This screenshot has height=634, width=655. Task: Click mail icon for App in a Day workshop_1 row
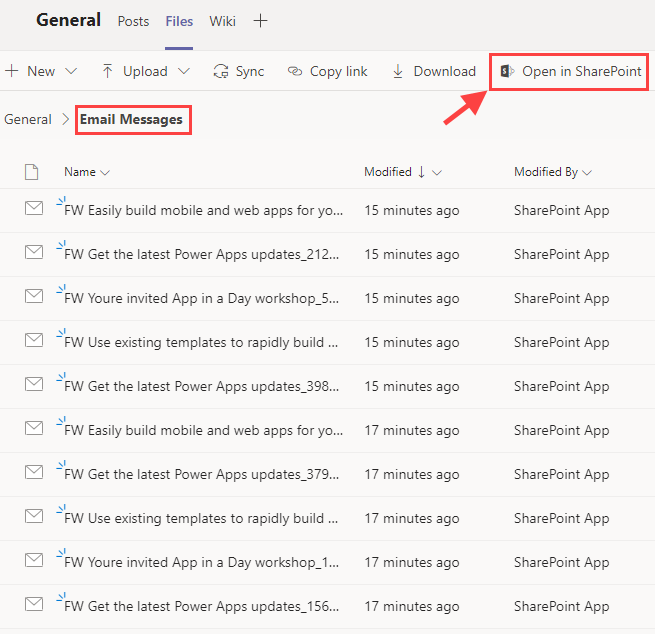(x=34, y=560)
